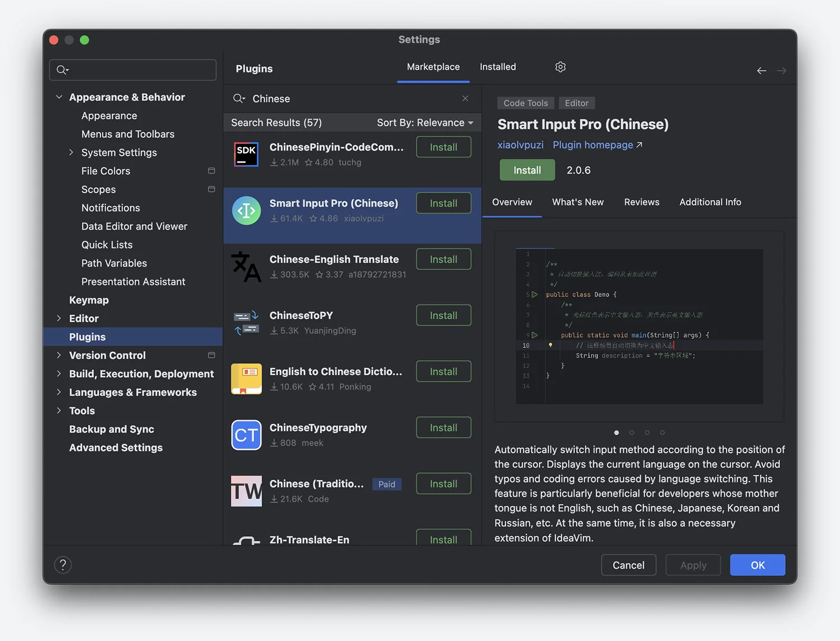Click the Chinese-English Translate plugin icon
Viewport: 840px width, 641px height.
click(x=246, y=267)
